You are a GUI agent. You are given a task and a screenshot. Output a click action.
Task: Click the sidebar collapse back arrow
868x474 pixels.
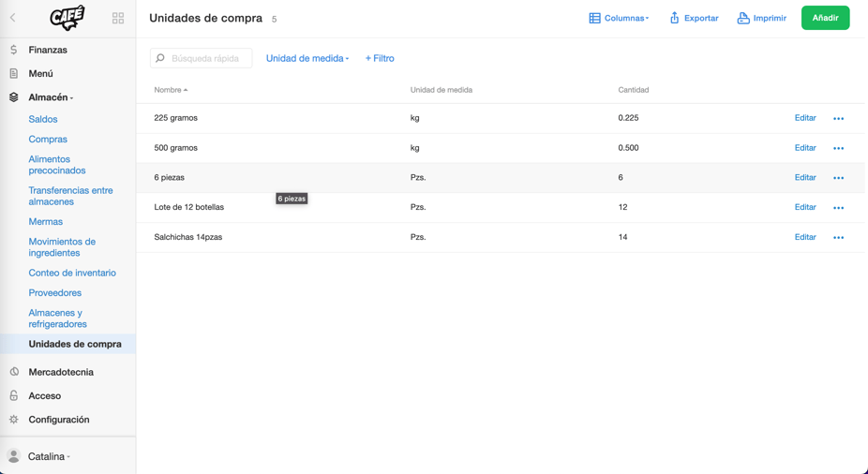(13, 18)
